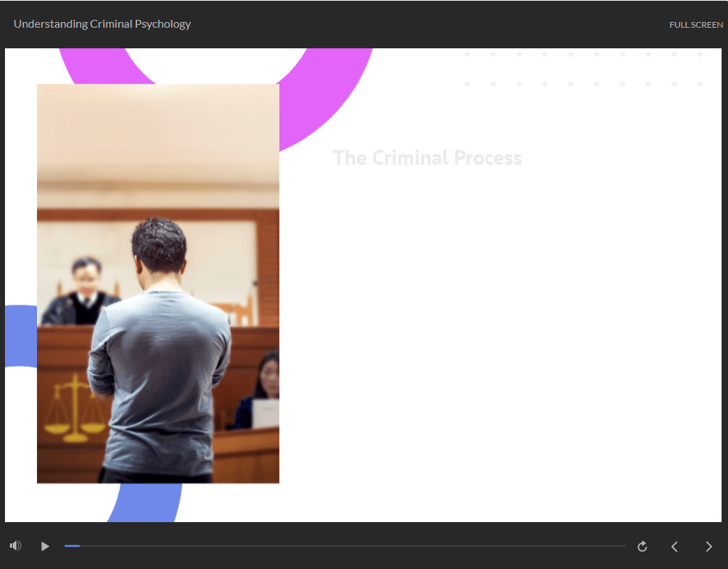Click the Understanding Criminal Psychology title
728x569 pixels.
point(102,24)
